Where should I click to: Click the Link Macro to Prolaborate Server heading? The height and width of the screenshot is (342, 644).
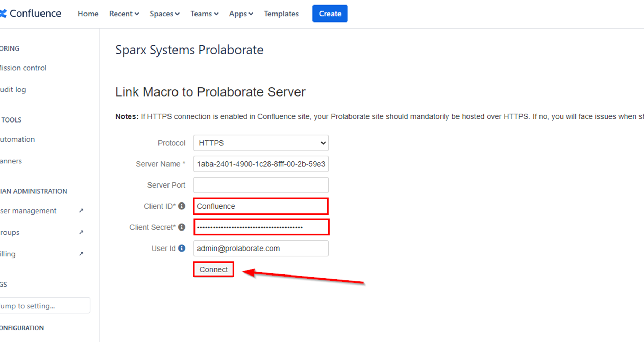[210, 92]
